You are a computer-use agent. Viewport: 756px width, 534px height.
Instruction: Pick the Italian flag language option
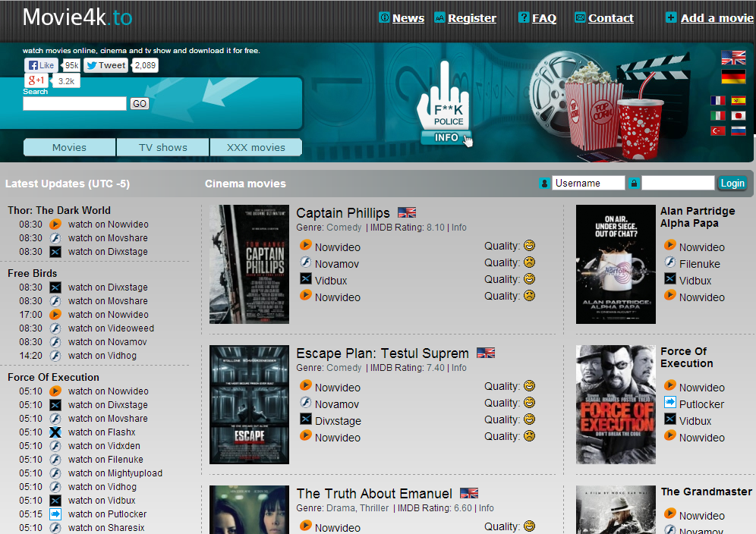click(x=718, y=115)
